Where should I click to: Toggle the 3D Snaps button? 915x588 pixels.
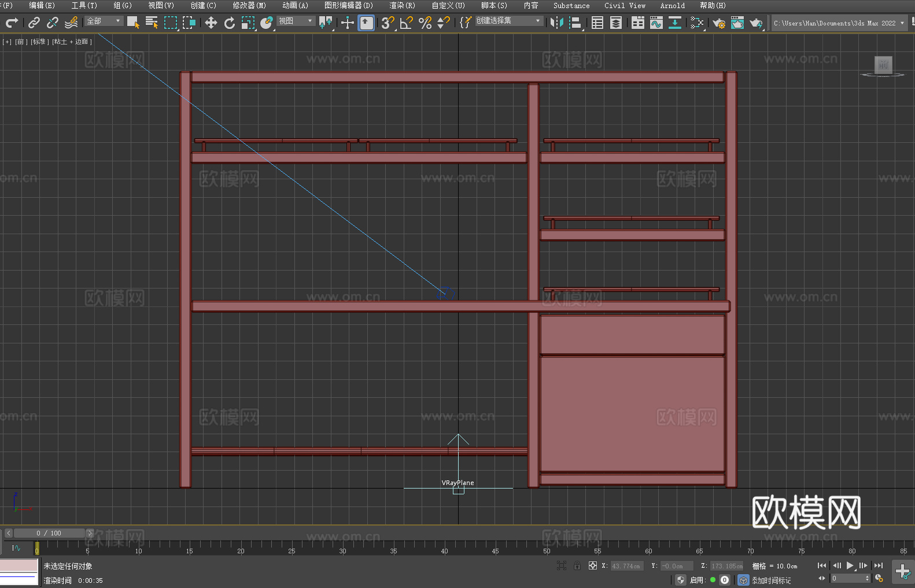pos(388,23)
